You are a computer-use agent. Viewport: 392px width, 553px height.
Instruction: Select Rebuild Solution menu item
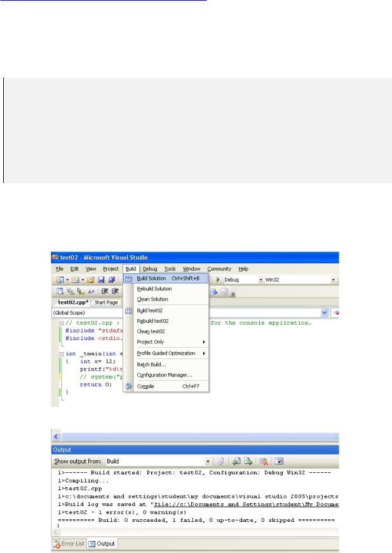click(x=166, y=289)
